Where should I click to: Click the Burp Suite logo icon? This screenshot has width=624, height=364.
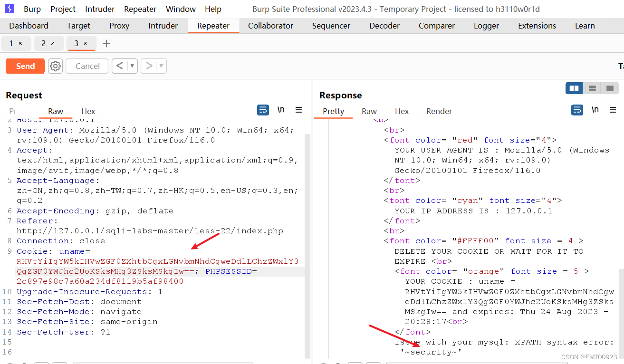(10, 9)
